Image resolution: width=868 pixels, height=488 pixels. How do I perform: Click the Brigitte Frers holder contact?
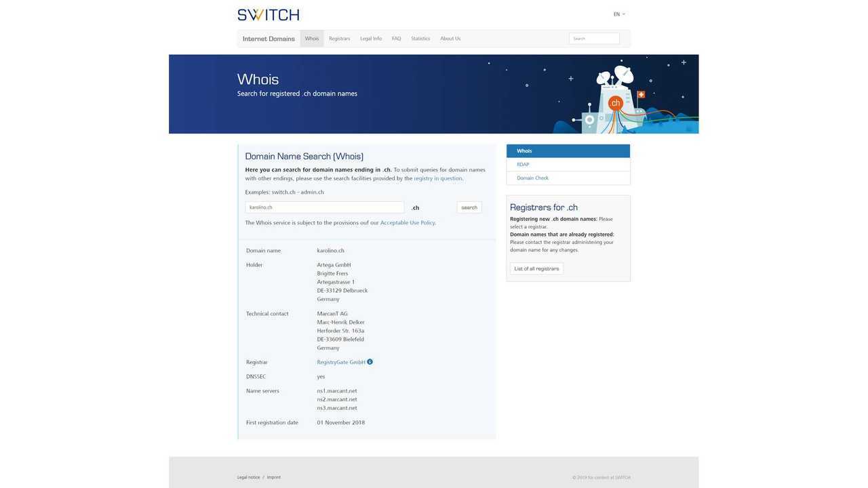coord(332,273)
